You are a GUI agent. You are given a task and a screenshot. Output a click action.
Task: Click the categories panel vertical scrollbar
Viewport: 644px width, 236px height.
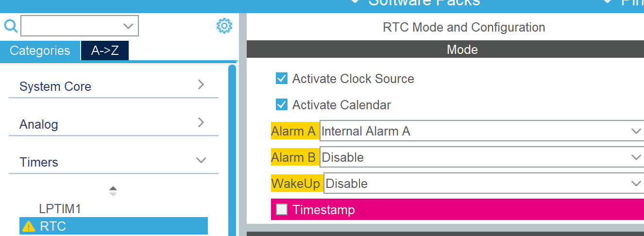pyautogui.click(x=232, y=146)
